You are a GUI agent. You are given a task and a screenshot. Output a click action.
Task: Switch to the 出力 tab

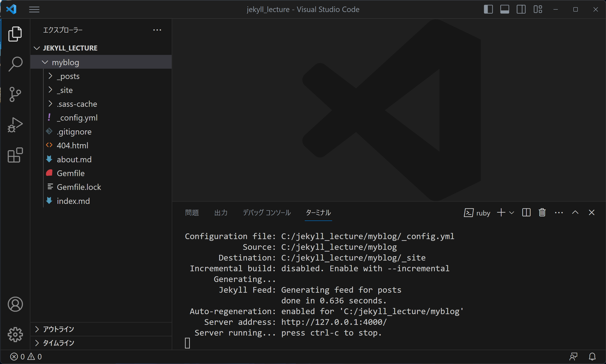pos(221,213)
